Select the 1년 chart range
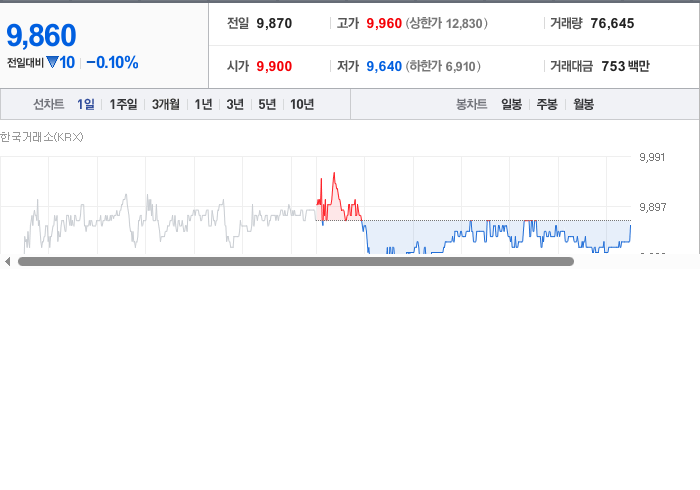 [203, 104]
